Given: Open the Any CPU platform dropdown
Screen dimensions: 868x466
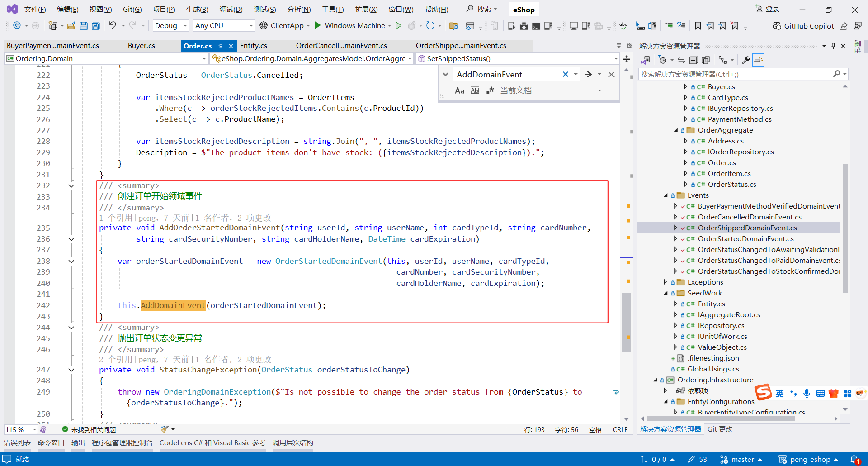Looking at the screenshot, I should click(x=224, y=26).
